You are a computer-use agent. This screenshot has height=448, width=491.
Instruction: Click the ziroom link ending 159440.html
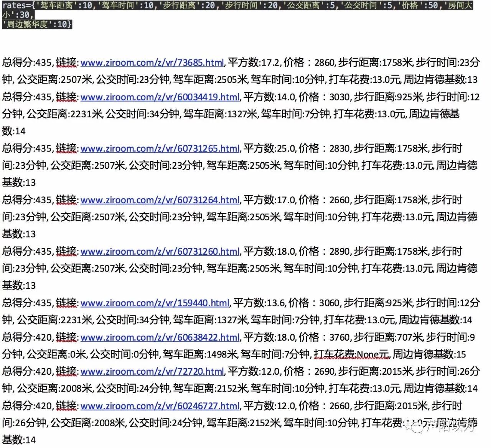[155, 303]
